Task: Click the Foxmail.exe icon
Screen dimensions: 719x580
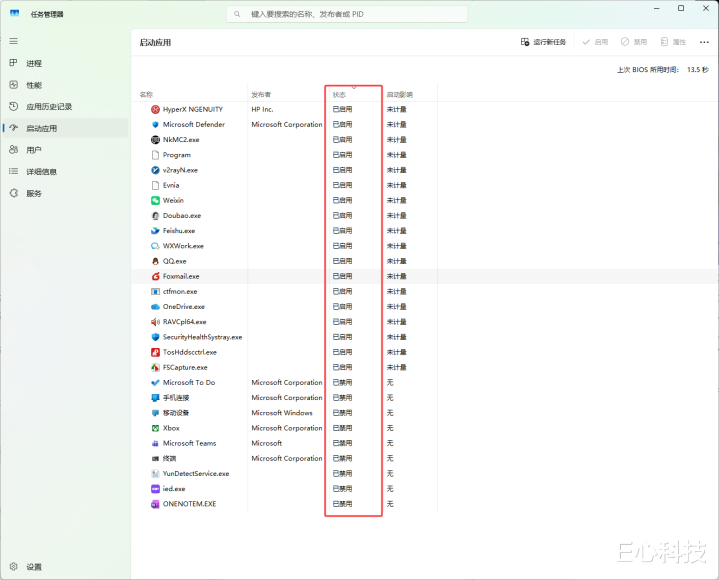Action: click(x=155, y=276)
